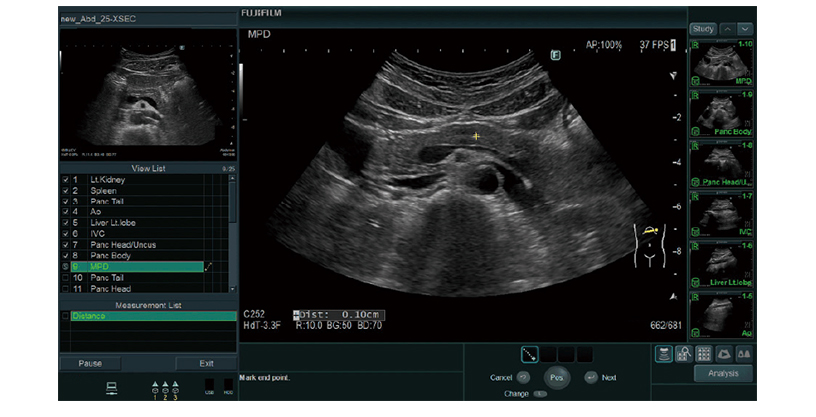Open the Study dropdown
Image resolution: width=816 pixels, height=417 pixels.
703,28
